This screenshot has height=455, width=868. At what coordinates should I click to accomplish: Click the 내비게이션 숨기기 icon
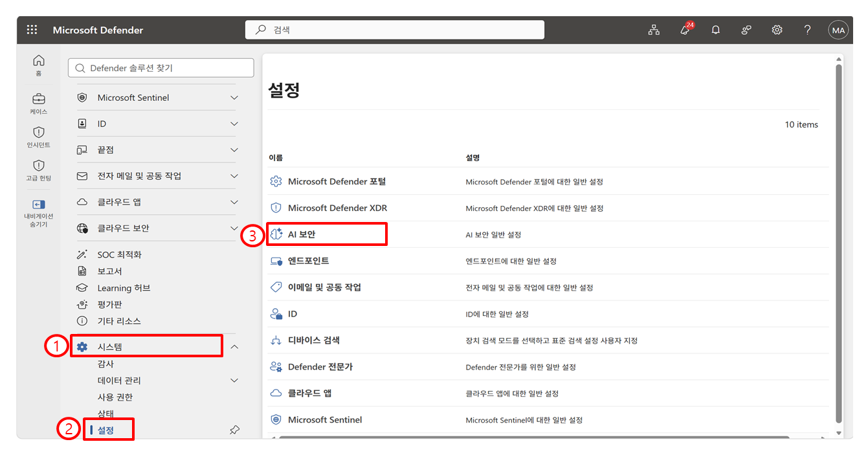(x=39, y=205)
